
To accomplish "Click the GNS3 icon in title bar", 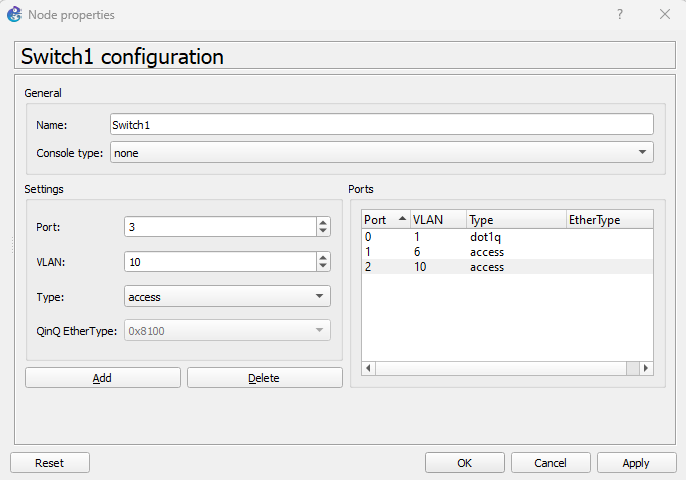I will [x=15, y=15].
